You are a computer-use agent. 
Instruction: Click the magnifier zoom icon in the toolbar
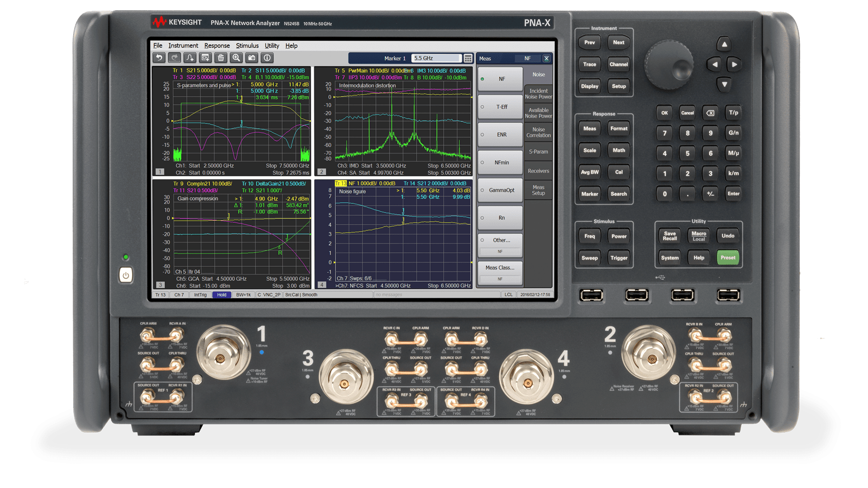click(236, 57)
